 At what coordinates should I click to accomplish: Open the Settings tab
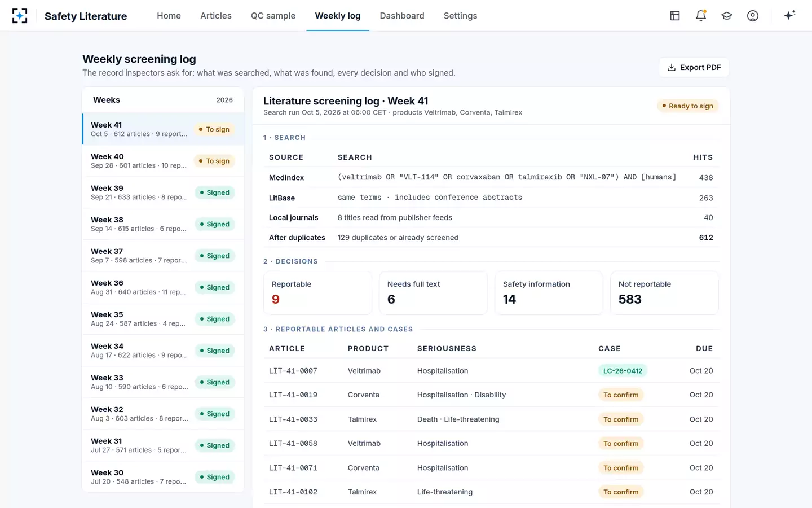pos(460,16)
